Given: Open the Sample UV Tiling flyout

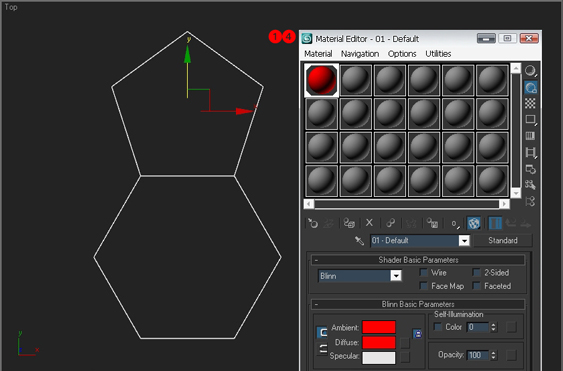Looking at the screenshot, I should (530, 120).
